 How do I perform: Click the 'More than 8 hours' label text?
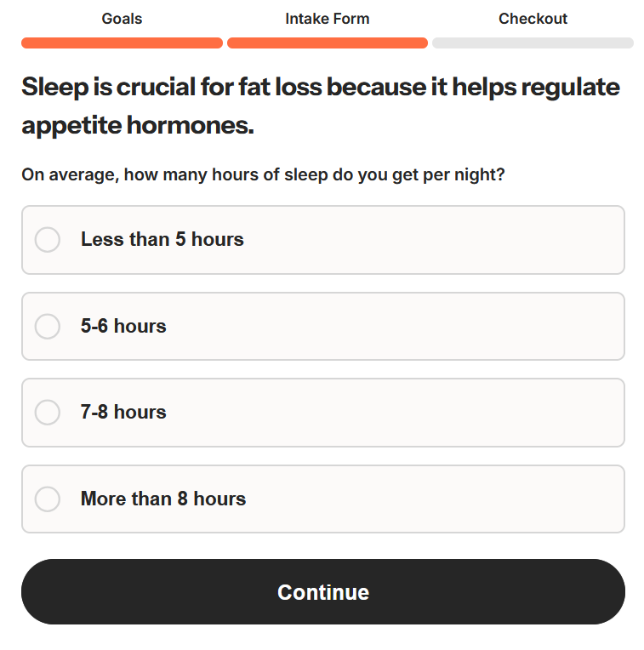pyautogui.click(x=163, y=499)
